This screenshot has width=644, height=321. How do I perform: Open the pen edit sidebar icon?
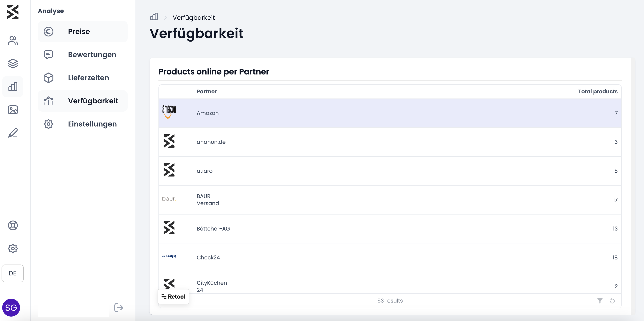[x=13, y=133]
